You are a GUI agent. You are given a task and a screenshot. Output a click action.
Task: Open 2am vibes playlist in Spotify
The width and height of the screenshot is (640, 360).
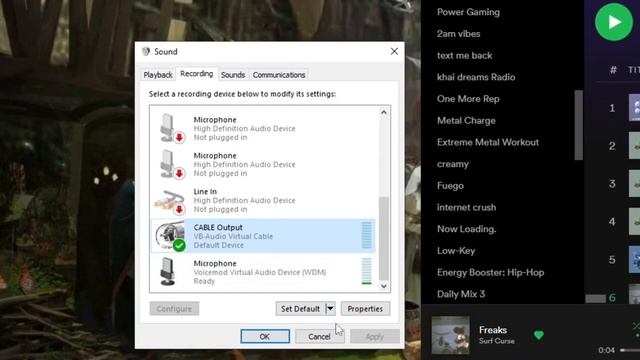(458, 34)
